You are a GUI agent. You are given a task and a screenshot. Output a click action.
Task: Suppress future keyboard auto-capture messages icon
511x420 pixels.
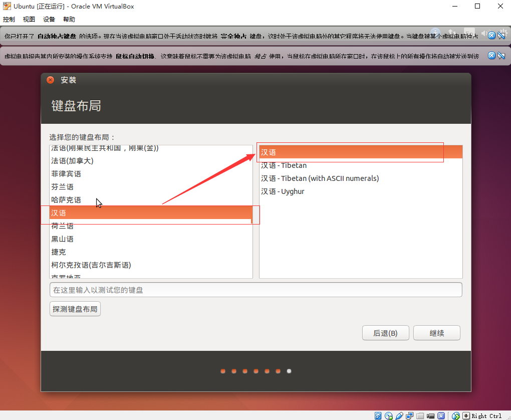click(501, 36)
